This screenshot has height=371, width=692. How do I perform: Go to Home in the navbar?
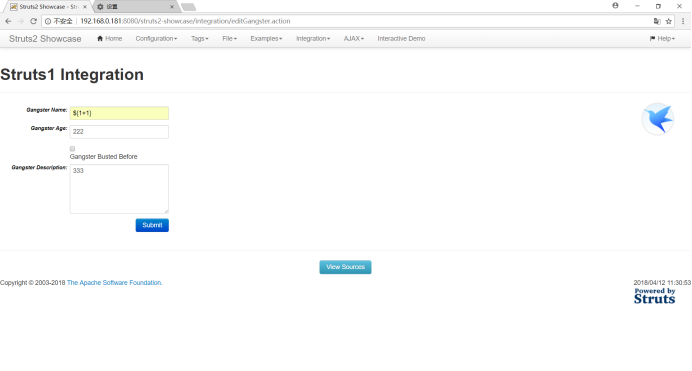(x=109, y=39)
